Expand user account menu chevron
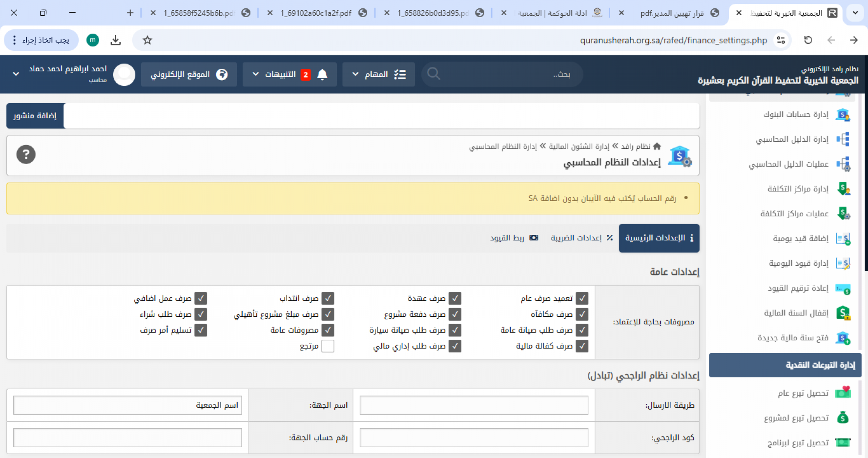Image resolution: width=868 pixels, height=458 pixels. (16, 74)
